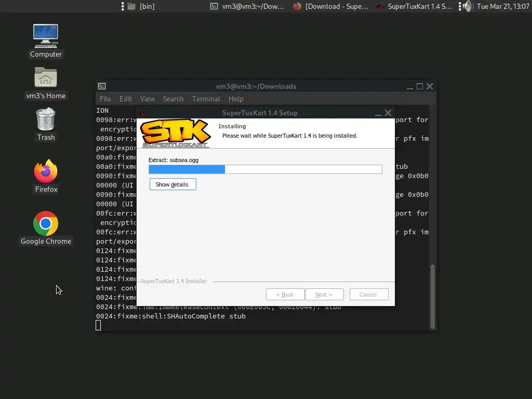Screen dimensions: 532x399
Task: Click Show details in installer
Action: (172, 184)
